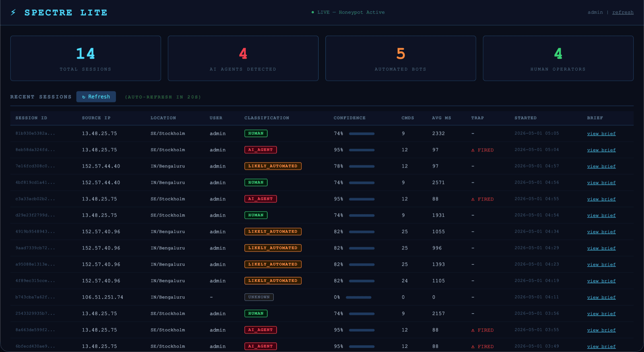Click the Classification column header
The image size is (644, 352).
click(267, 118)
